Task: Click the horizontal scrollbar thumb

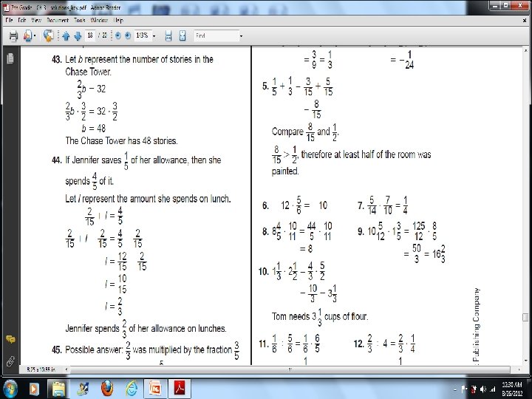Action: (x=290, y=369)
